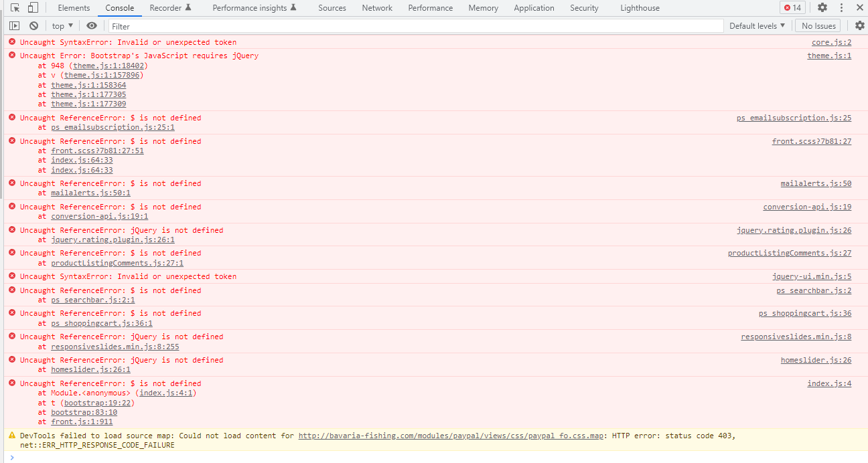Open console settings gear beside No Issues
Image resolution: width=868 pixels, height=463 pixels.
click(x=860, y=25)
